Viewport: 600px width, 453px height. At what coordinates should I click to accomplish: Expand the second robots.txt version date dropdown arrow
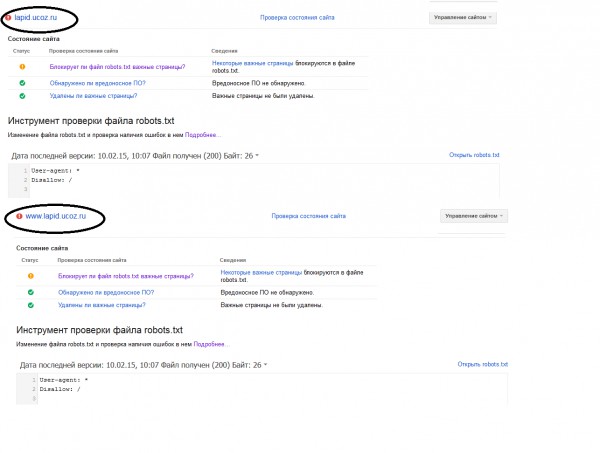coord(266,365)
